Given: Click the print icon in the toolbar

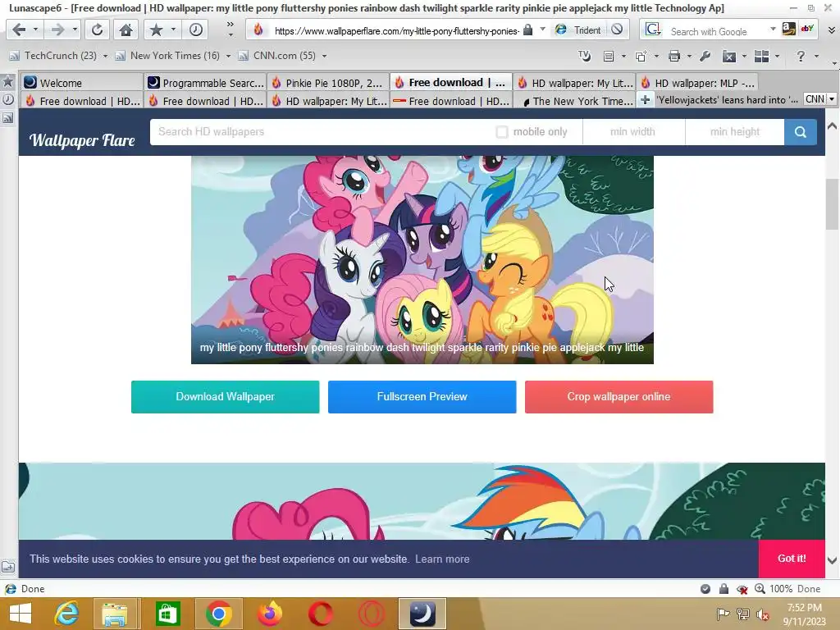Looking at the screenshot, I should tap(674, 56).
